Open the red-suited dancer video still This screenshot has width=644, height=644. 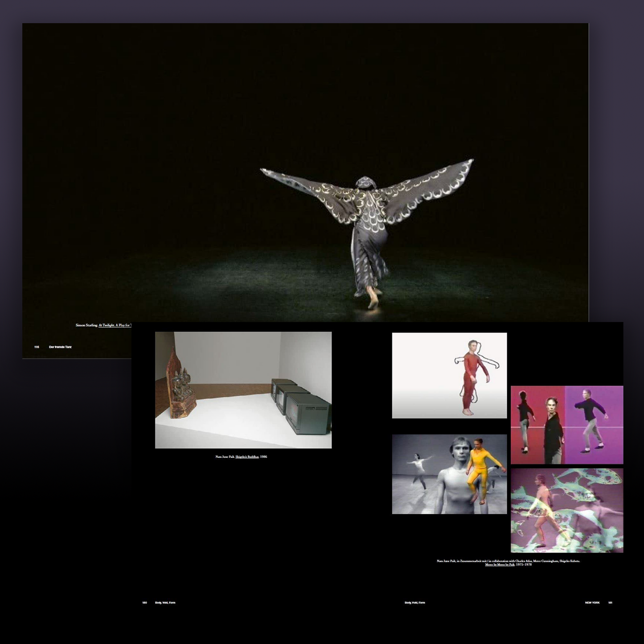pyautogui.click(x=449, y=375)
